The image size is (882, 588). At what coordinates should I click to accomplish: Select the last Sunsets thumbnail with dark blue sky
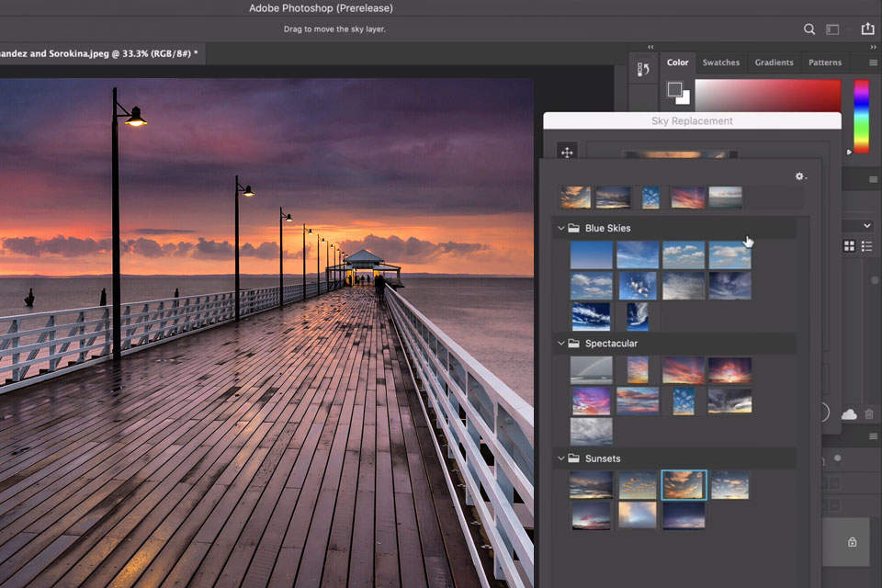tap(684, 515)
